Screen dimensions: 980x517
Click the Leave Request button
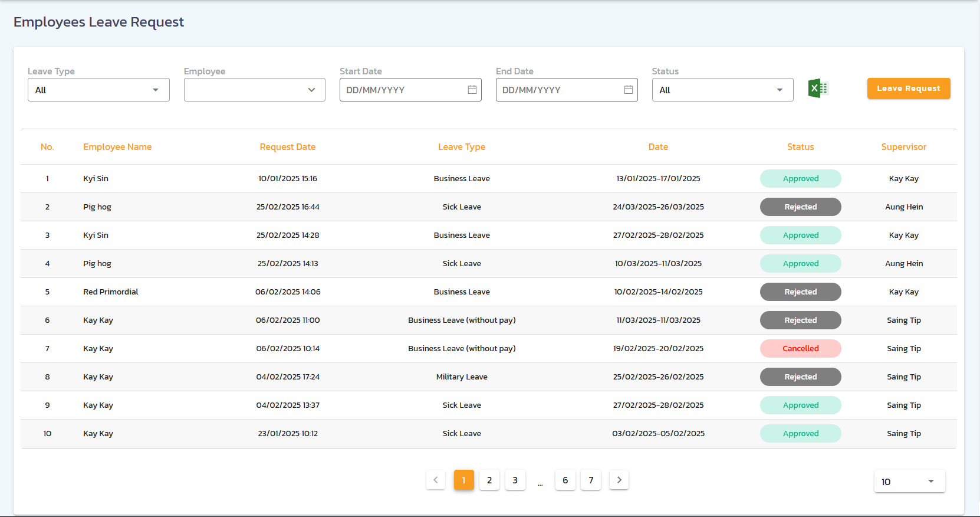point(908,89)
